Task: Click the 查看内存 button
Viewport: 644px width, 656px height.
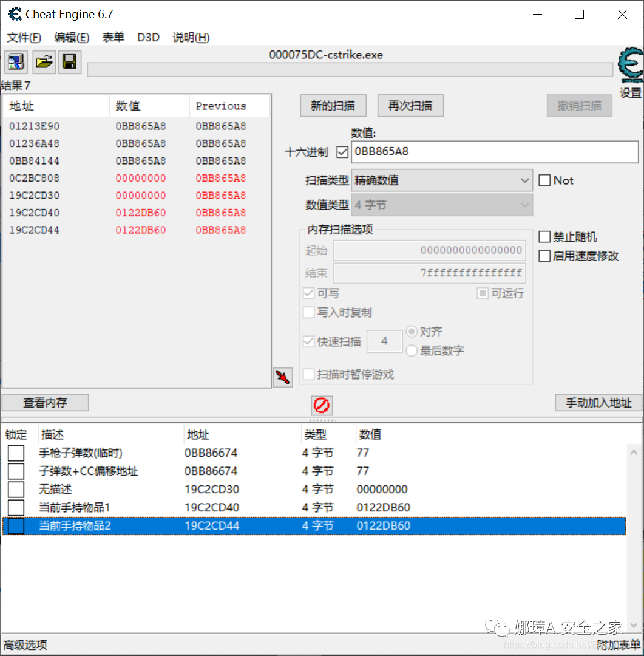Action: (x=45, y=403)
